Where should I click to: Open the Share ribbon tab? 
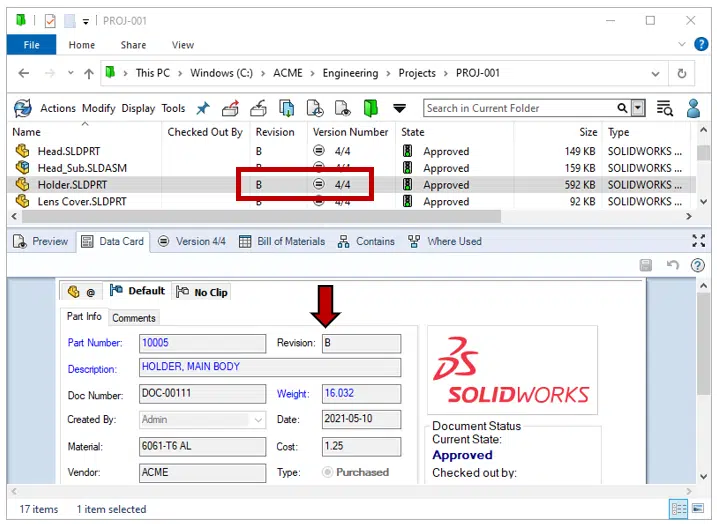pos(133,45)
